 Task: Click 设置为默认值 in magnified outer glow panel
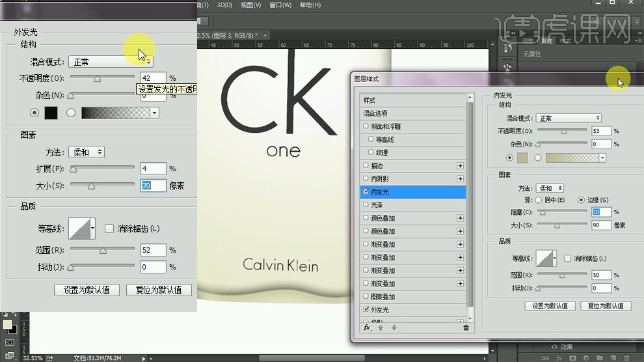(x=87, y=290)
